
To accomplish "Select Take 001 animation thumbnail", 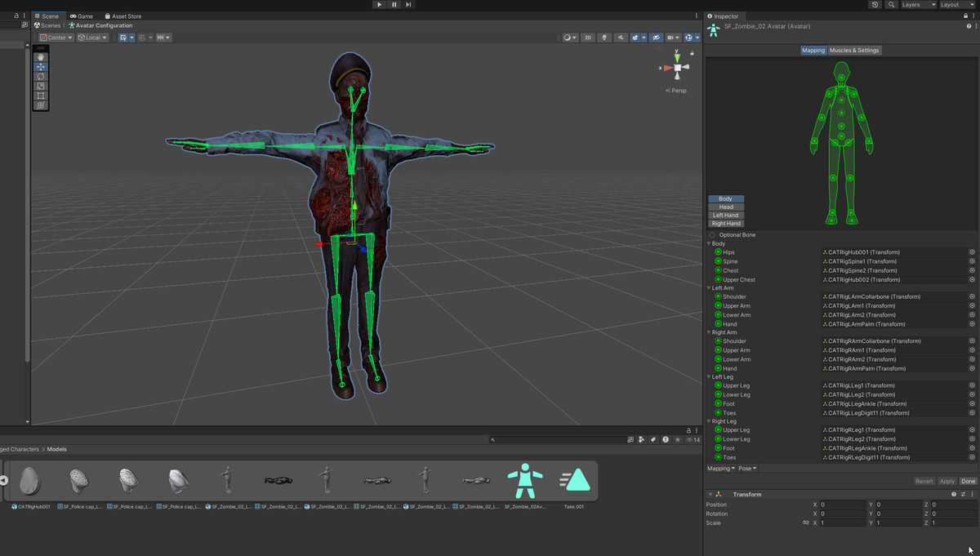I will point(574,481).
